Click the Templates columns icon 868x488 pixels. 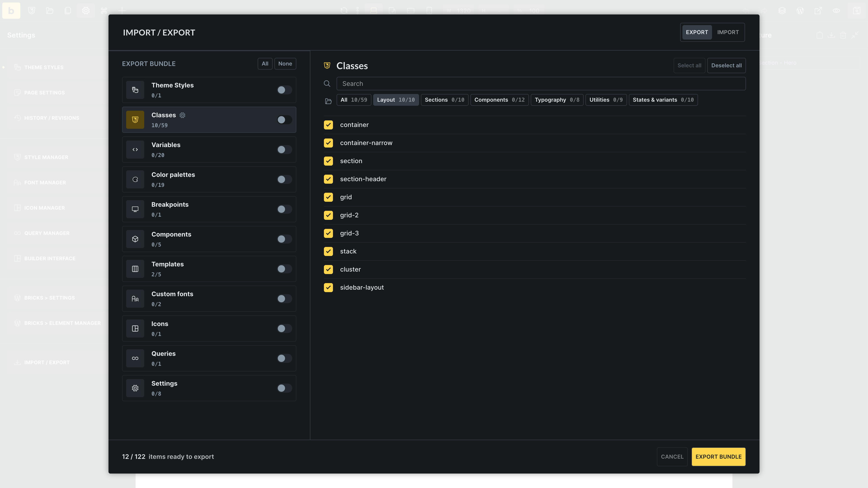pos(135,269)
